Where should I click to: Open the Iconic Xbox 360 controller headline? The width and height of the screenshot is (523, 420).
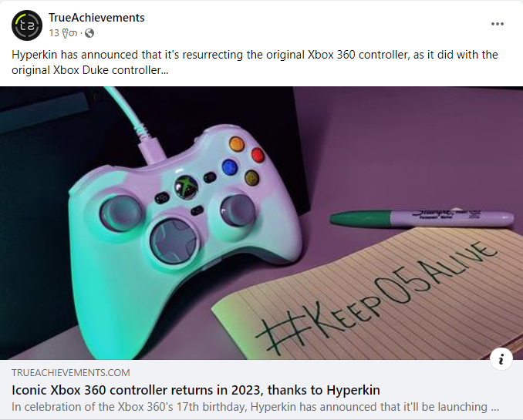click(x=196, y=390)
